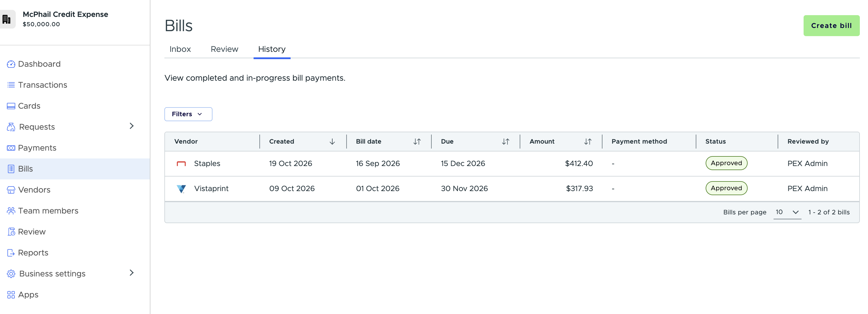This screenshot has height=314, width=868.
Task: Open the Transactions sidebar link
Action: pyautogui.click(x=43, y=85)
